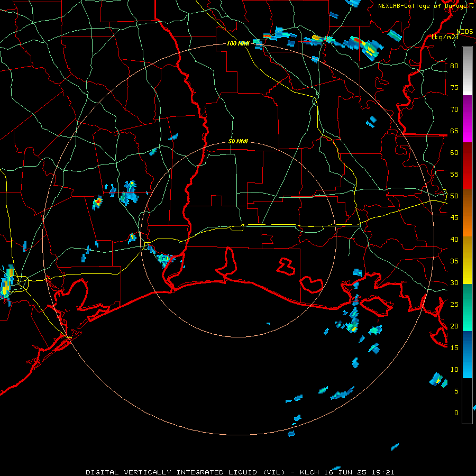
Task: Click the 100 NMI range ring label
Action: point(238,44)
